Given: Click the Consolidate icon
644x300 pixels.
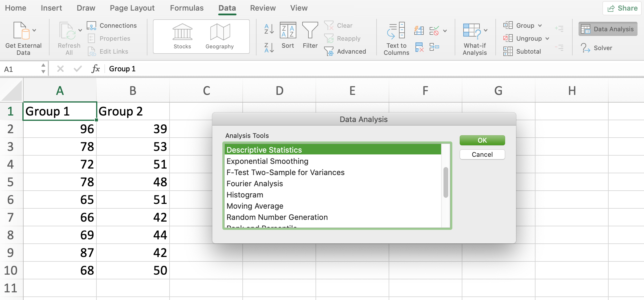Looking at the screenshot, I should point(434,47).
